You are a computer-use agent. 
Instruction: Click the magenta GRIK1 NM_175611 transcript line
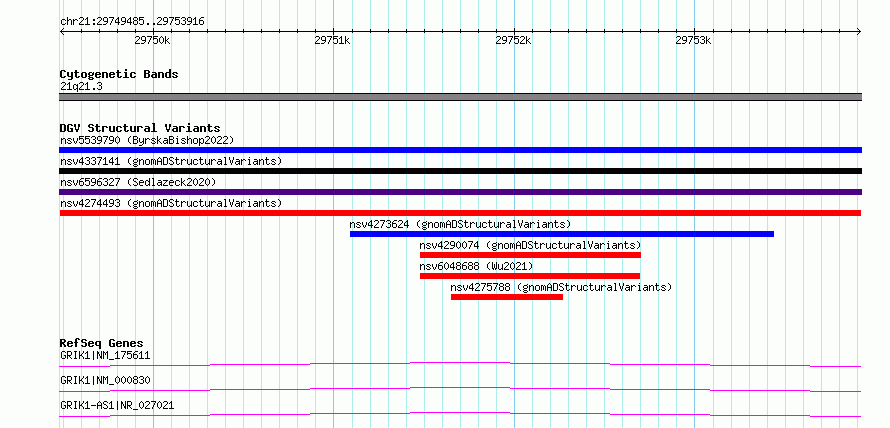coord(460,364)
